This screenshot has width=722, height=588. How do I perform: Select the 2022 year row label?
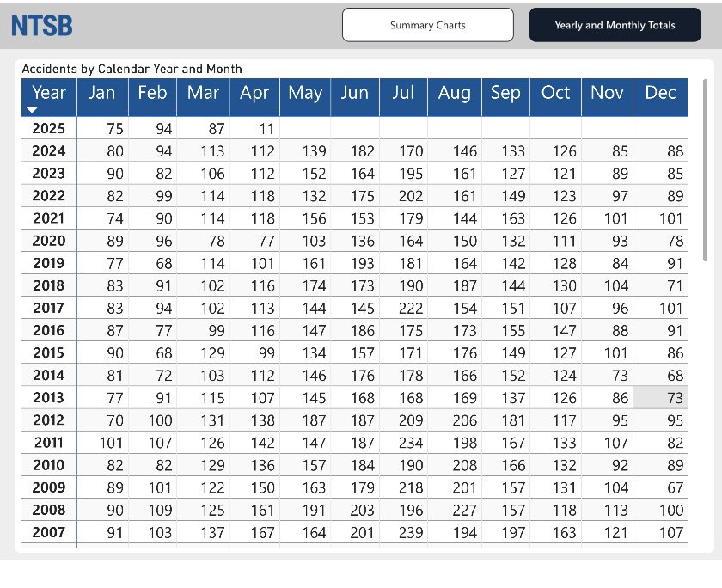point(49,196)
